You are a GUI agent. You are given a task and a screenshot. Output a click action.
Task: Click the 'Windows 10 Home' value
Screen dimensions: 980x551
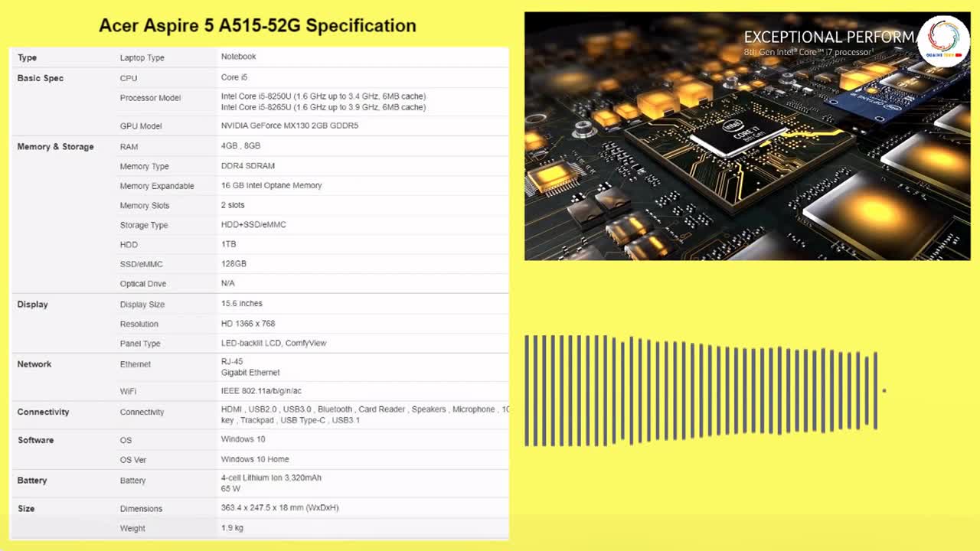[x=255, y=459]
